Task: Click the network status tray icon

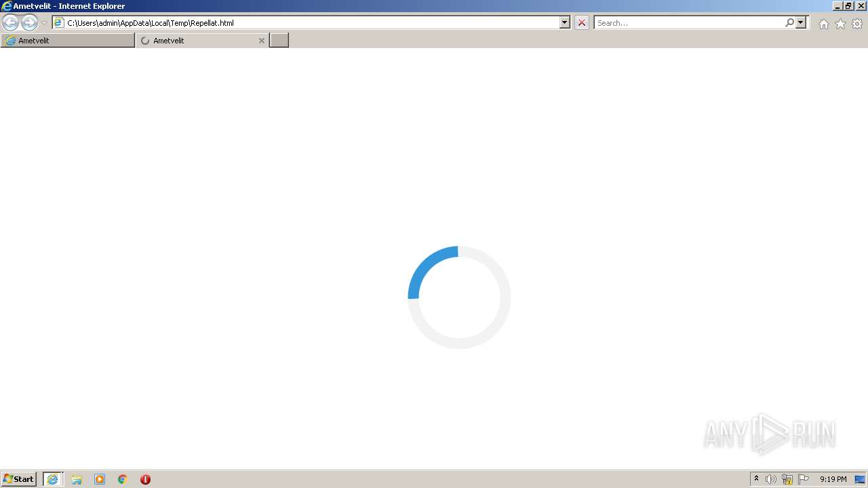Action: (x=787, y=479)
